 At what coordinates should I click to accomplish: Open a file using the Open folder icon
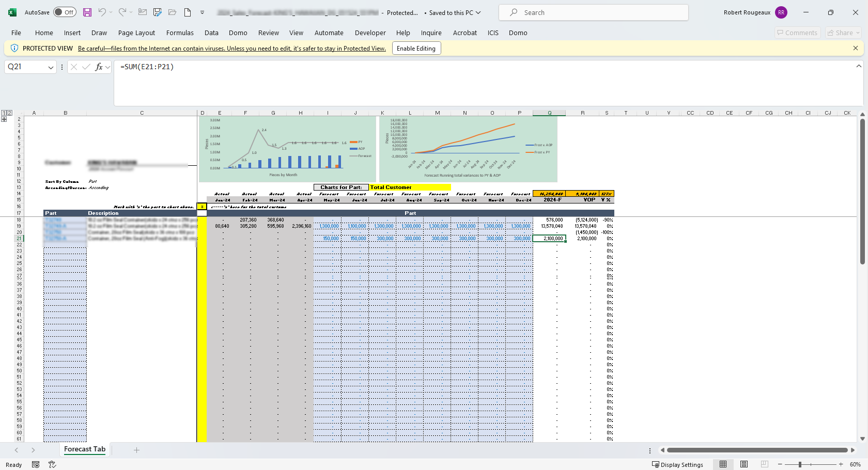click(x=172, y=12)
